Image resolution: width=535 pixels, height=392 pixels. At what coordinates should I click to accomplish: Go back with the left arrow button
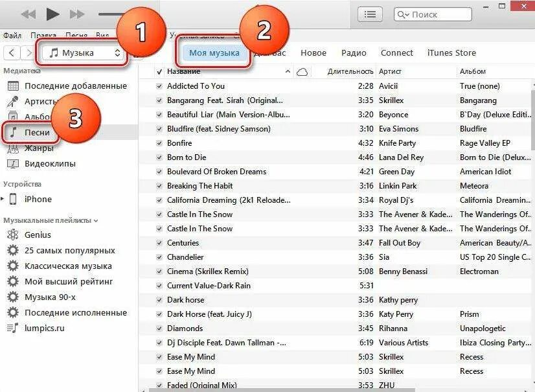click(x=12, y=53)
